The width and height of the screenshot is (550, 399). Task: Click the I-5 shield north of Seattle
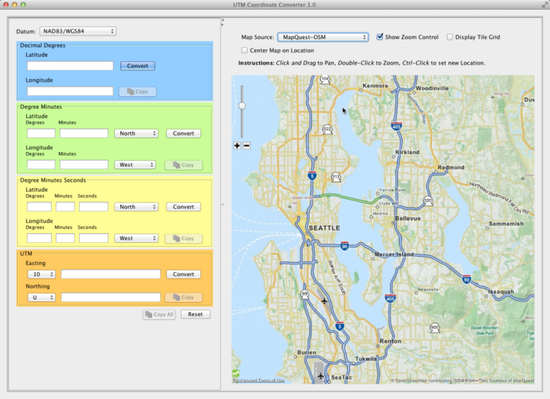click(312, 175)
